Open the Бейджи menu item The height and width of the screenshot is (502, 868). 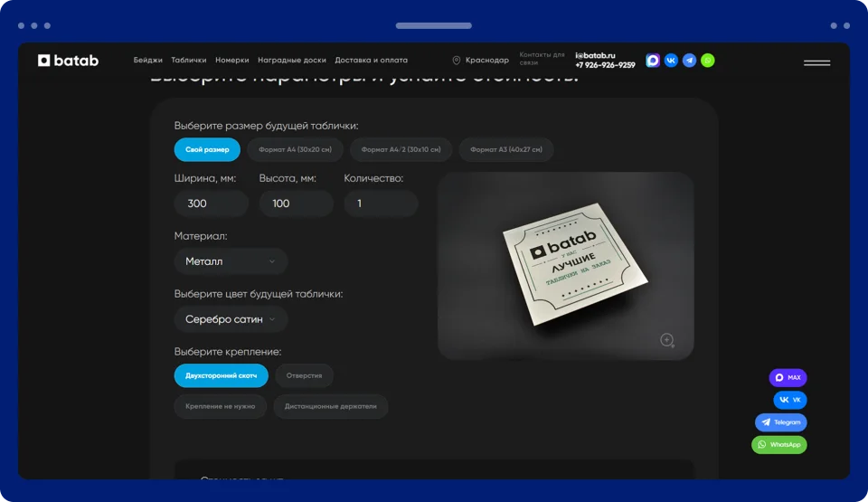pyautogui.click(x=147, y=61)
